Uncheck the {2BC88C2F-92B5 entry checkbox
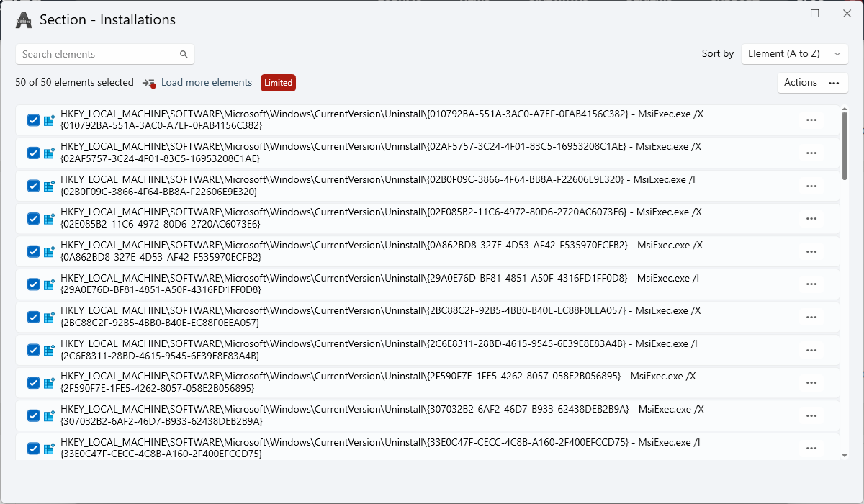 [x=33, y=317]
